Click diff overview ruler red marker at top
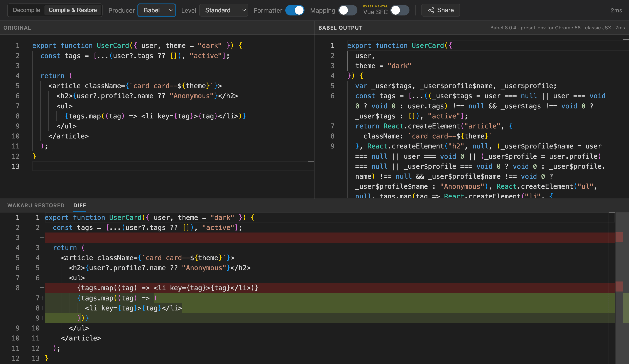 pyautogui.click(x=619, y=237)
